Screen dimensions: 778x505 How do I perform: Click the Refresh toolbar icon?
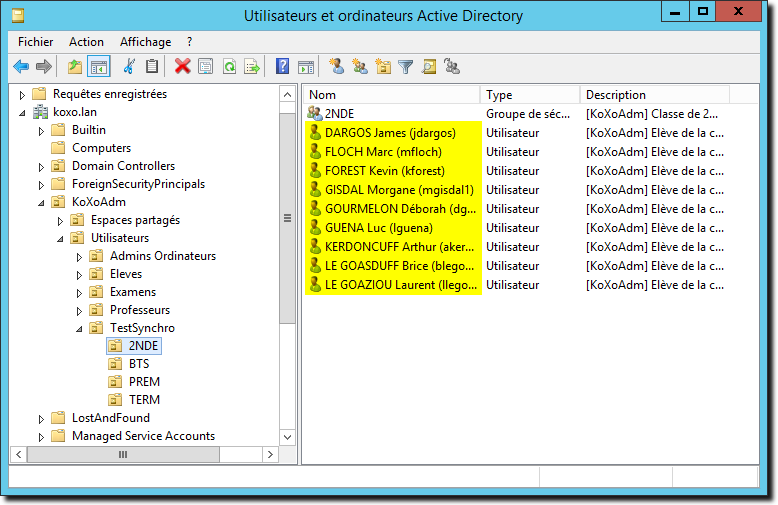pos(229,66)
